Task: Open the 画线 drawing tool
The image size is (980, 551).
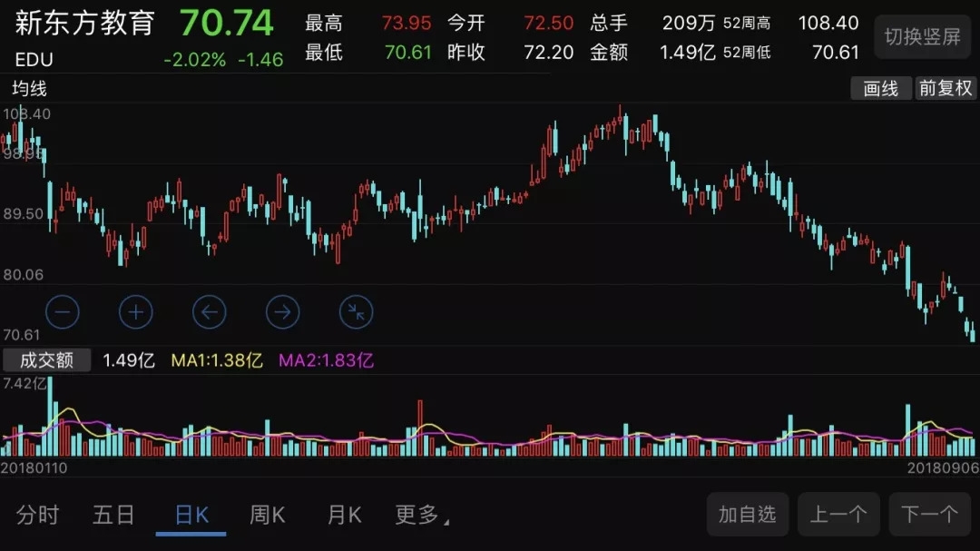Action: (x=880, y=88)
